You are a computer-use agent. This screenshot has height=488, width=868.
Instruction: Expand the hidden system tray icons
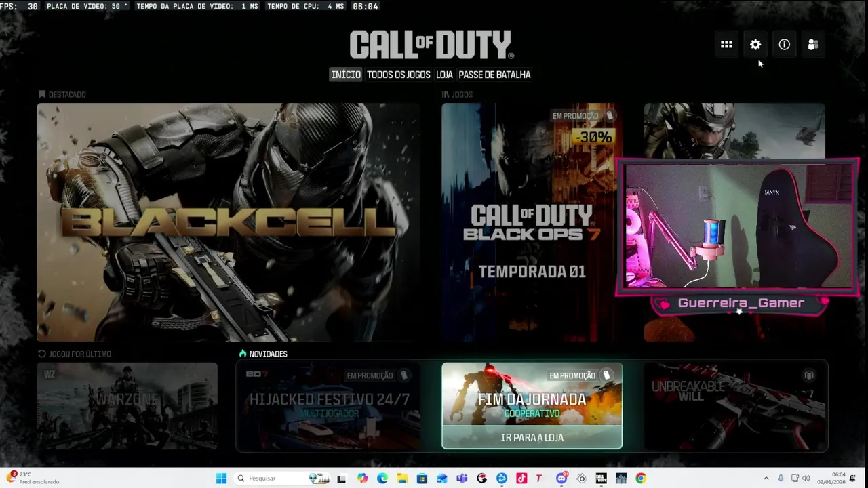point(766,479)
